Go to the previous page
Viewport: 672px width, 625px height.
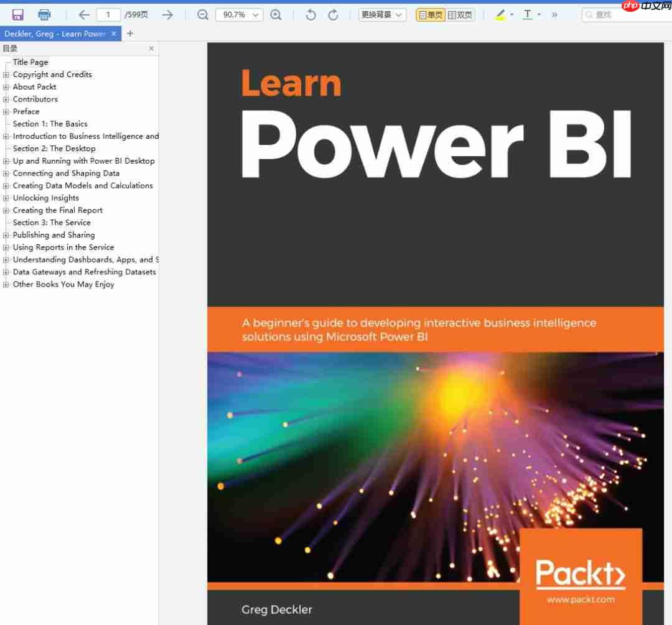pyautogui.click(x=83, y=14)
